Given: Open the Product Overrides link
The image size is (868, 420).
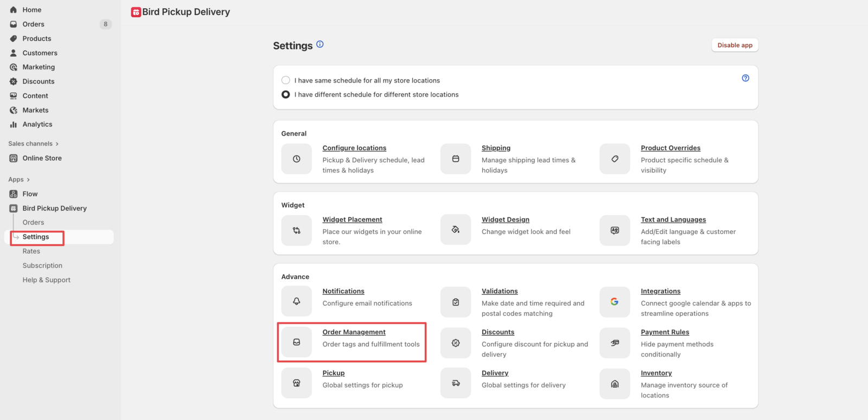Looking at the screenshot, I should 671,148.
